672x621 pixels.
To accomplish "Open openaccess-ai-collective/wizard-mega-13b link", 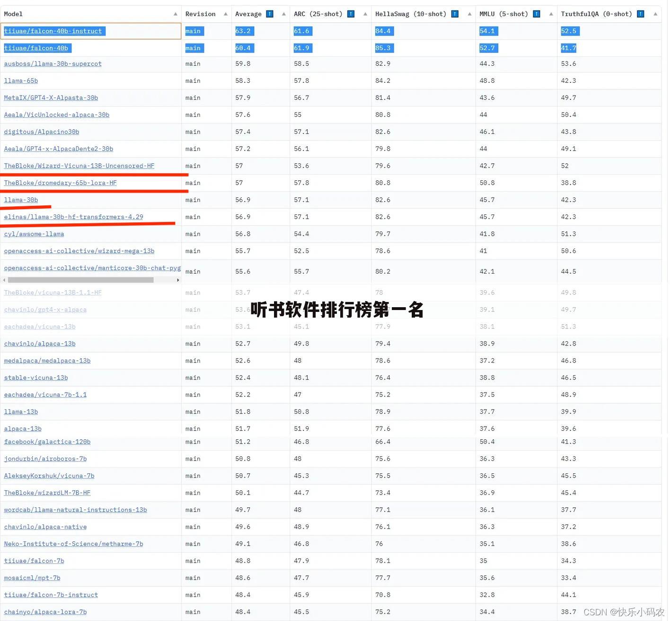I will click(x=79, y=251).
